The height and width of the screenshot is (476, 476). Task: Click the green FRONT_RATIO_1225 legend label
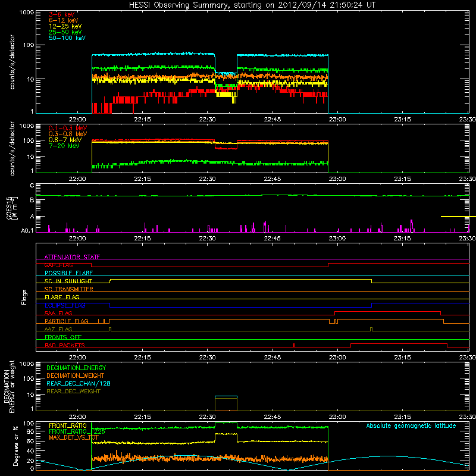pos(77,431)
